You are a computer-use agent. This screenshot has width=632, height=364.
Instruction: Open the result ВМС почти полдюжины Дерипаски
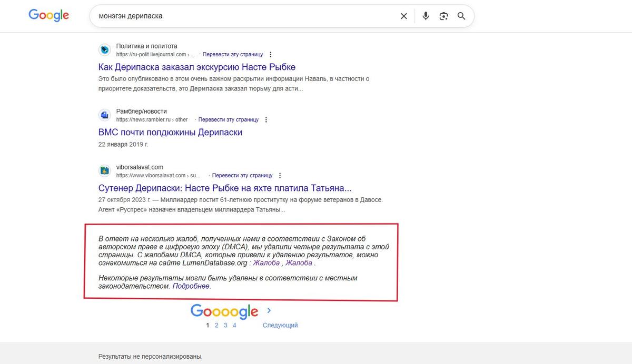pos(171,132)
